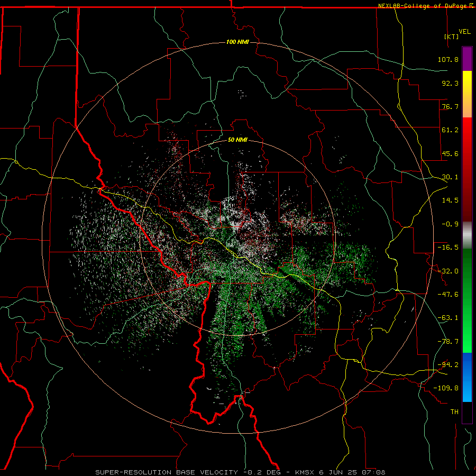Click the VEL legend heading
Viewport: 476px width, 476px height.
click(x=464, y=32)
